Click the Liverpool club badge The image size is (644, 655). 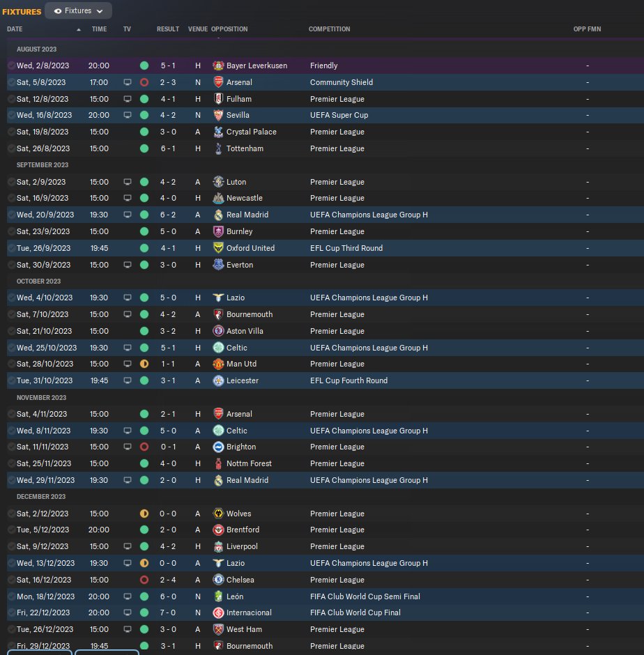[x=218, y=546]
